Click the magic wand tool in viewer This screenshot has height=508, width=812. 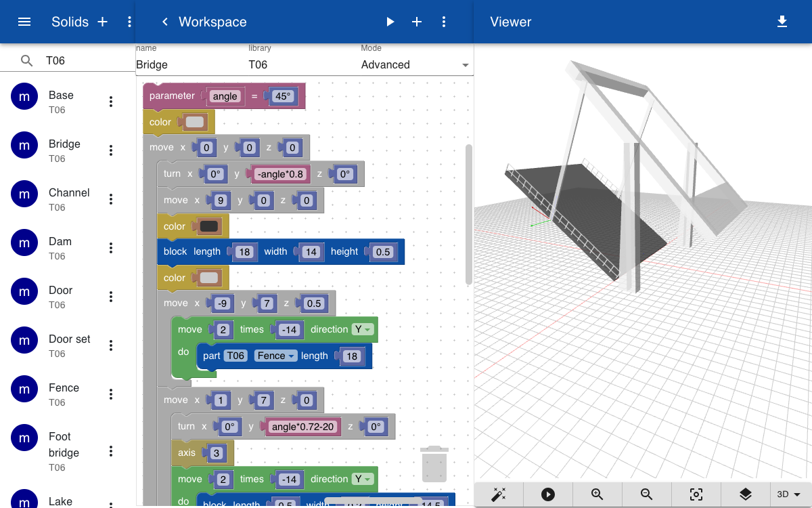tap(499, 494)
